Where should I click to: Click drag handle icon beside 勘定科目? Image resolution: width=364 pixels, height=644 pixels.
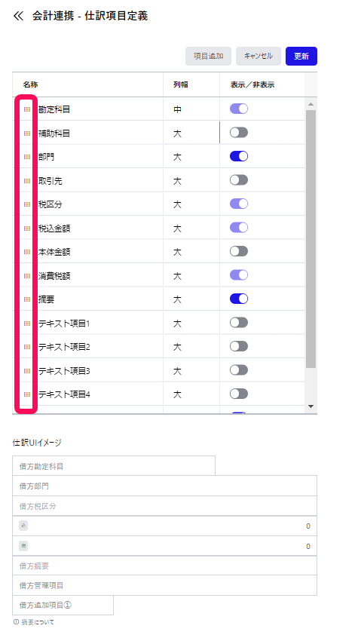tap(27, 109)
